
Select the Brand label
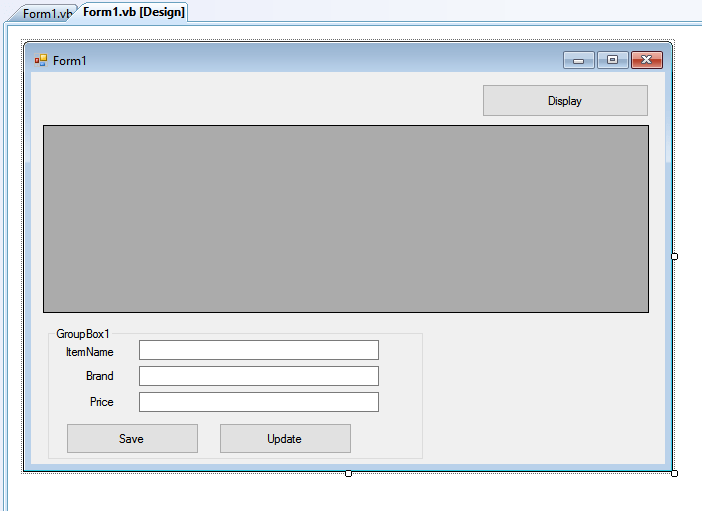tap(99, 376)
